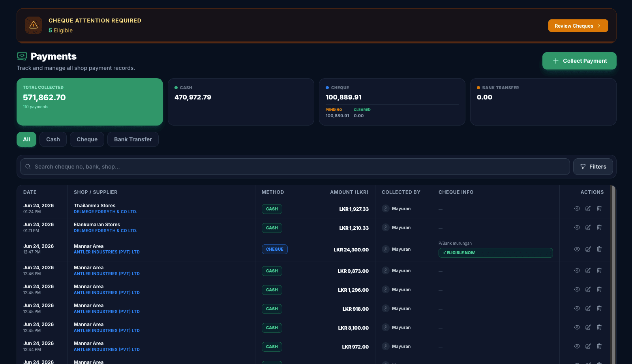Edit the LKR 9,873.00 payment

click(x=588, y=270)
